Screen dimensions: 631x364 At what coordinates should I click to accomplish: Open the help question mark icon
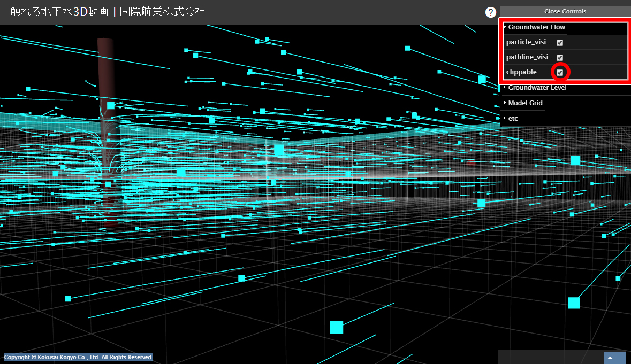491,12
